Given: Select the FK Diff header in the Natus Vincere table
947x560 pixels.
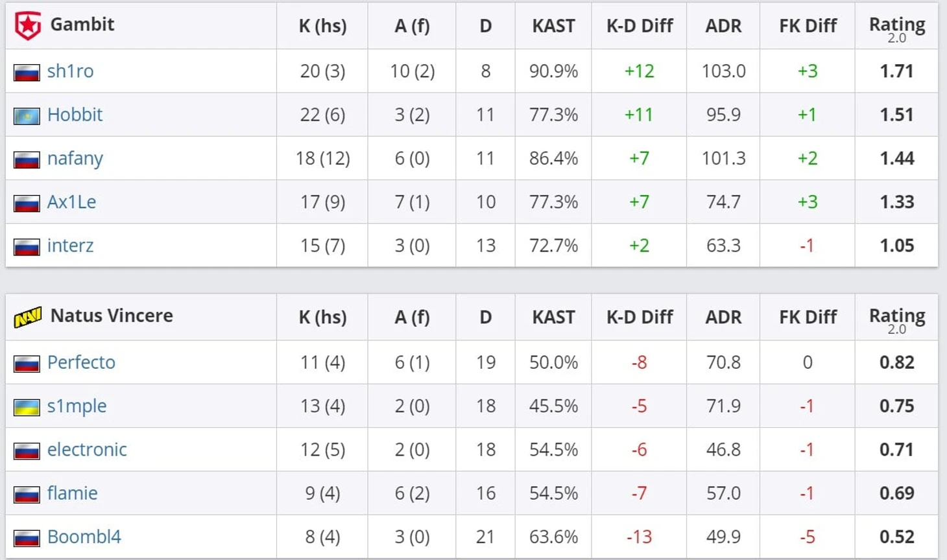Looking at the screenshot, I should [808, 317].
